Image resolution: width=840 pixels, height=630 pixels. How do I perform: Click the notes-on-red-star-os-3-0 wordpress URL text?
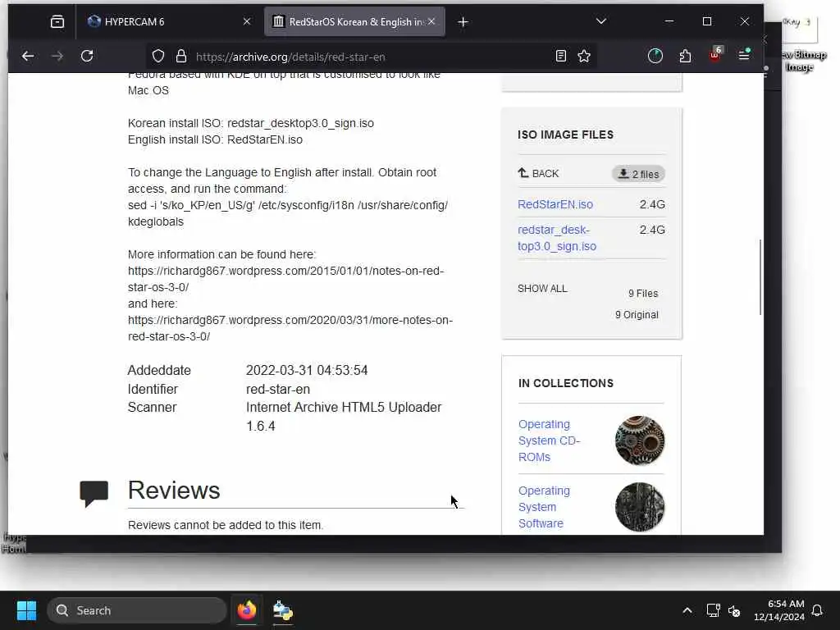286,279
